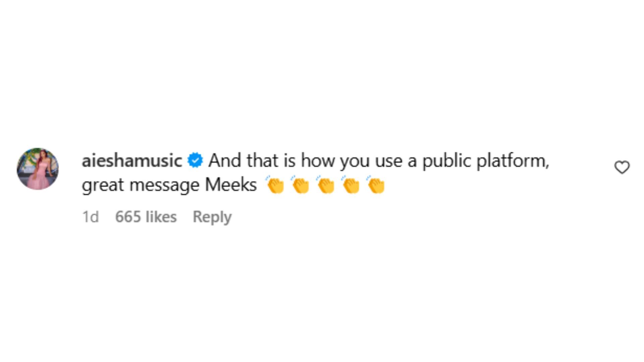This screenshot has height=362, width=644.
Task: Click the word "And" starting the comment
Action: 225,160
